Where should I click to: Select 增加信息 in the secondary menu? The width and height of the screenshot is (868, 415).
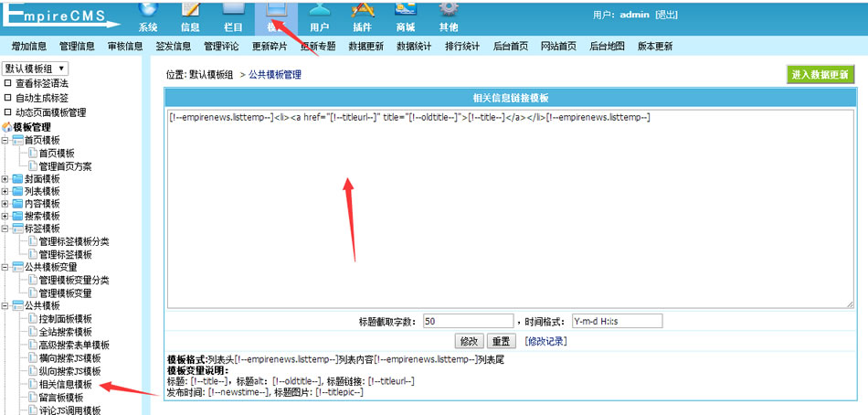click(29, 47)
